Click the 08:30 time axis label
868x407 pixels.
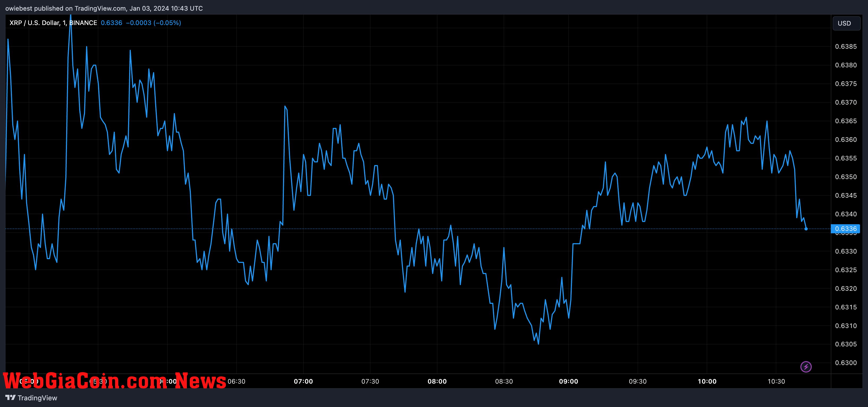(504, 381)
